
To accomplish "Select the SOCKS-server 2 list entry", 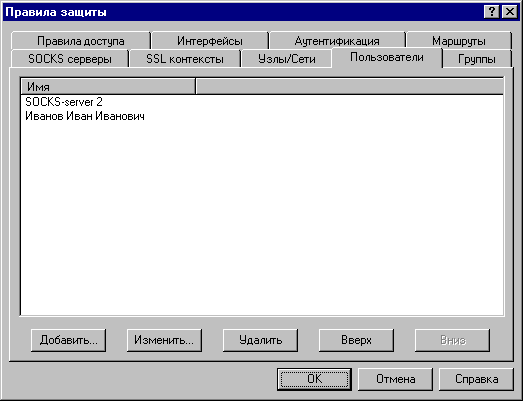I will 64,102.
